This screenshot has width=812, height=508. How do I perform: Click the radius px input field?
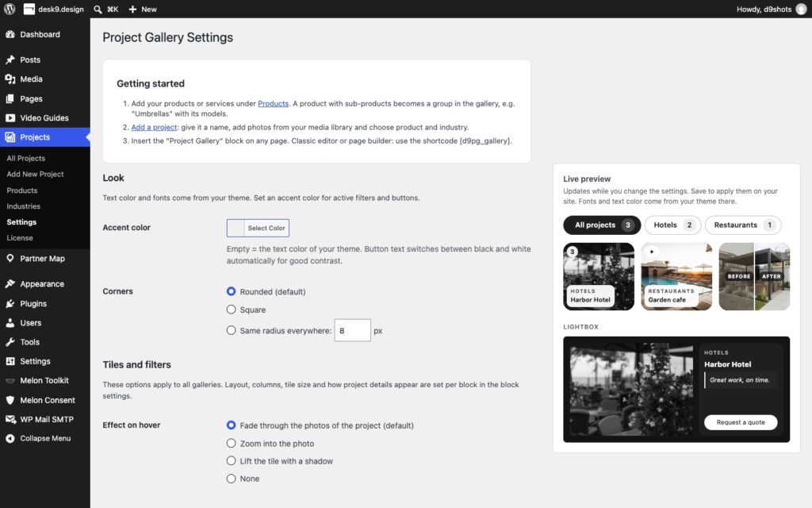[x=352, y=330]
